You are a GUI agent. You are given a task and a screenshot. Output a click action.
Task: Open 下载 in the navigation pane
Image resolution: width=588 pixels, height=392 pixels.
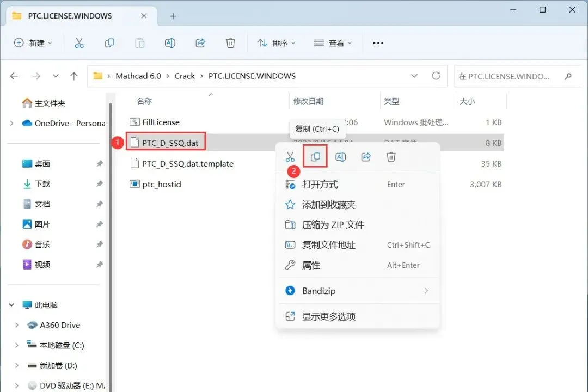36,184
